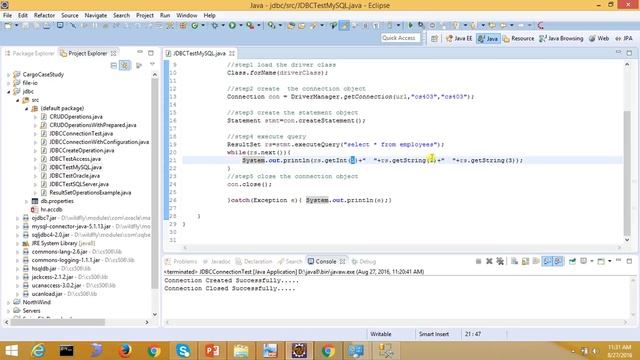Open PowerPoint from the taskbar
Image resolution: width=640 pixels, height=360 pixels.
tap(212, 351)
